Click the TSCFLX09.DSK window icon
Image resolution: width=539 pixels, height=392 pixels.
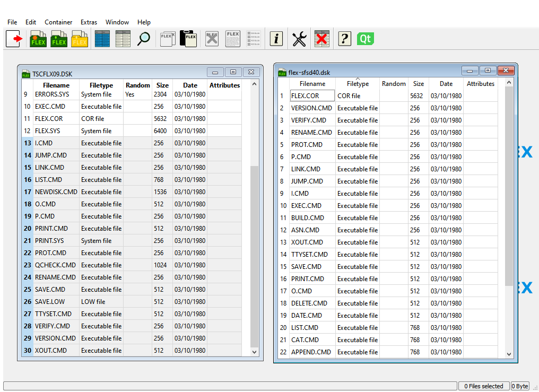pyautogui.click(x=26, y=74)
